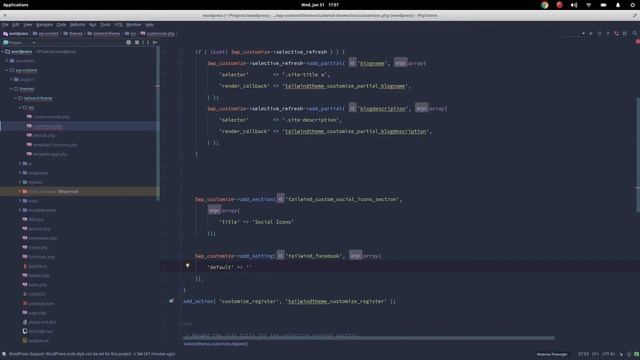640x360 pixels.
Task: Click wp-content breadcrumb in navigation bar
Action: [46, 34]
